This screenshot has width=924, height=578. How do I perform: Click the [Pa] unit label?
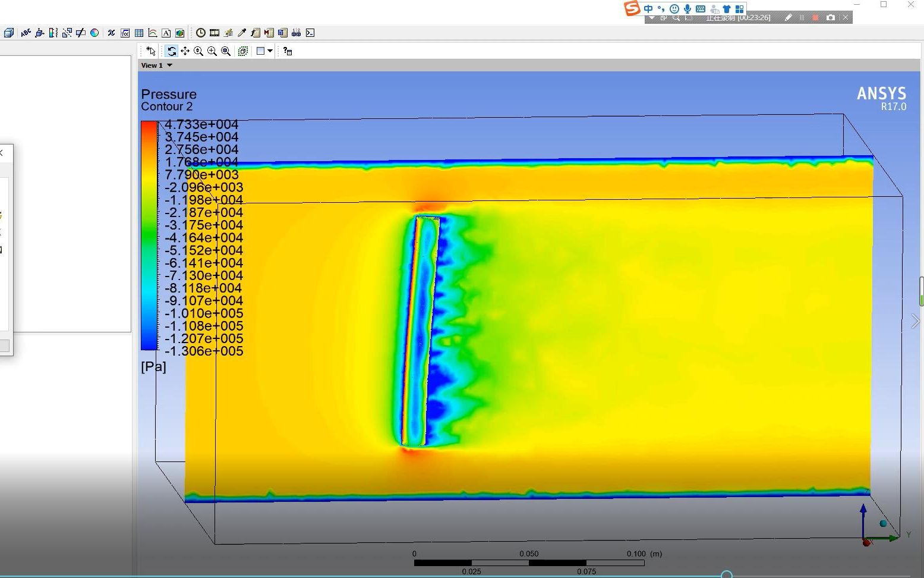[x=153, y=366]
